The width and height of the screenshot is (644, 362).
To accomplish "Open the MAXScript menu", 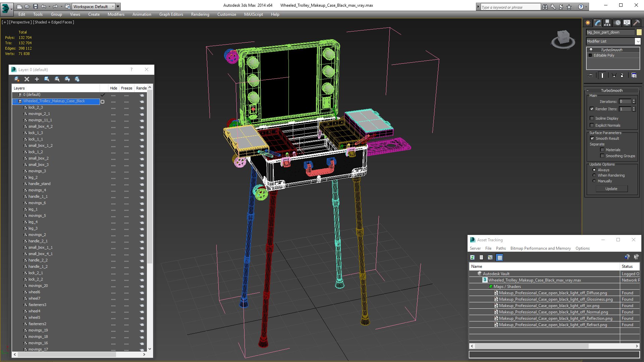I will (253, 14).
